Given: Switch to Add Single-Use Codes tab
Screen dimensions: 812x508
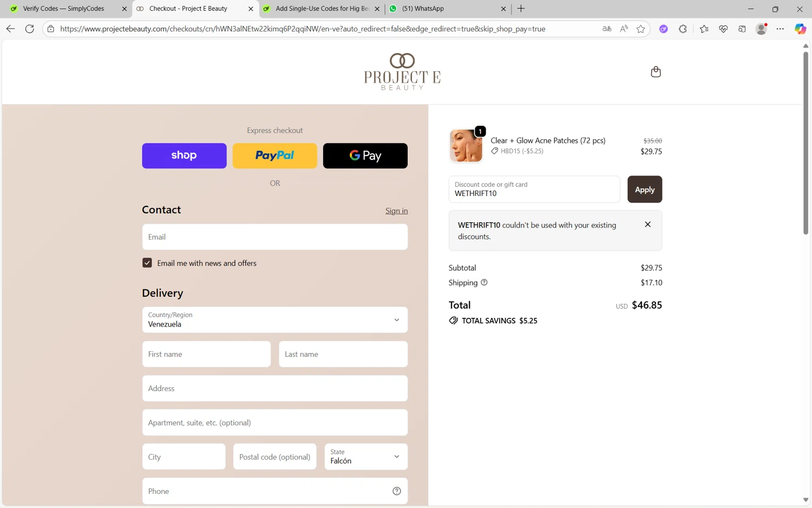Looking at the screenshot, I should 322,9.
